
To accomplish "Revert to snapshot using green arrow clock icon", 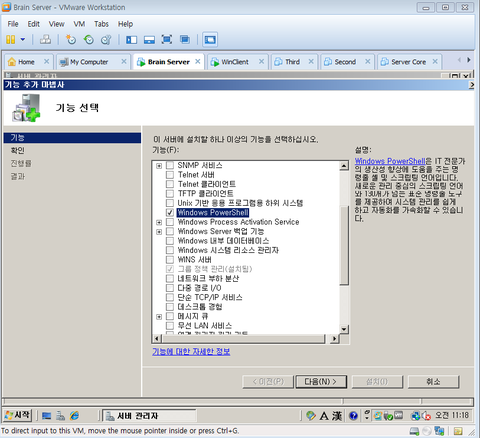I will coord(89,40).
